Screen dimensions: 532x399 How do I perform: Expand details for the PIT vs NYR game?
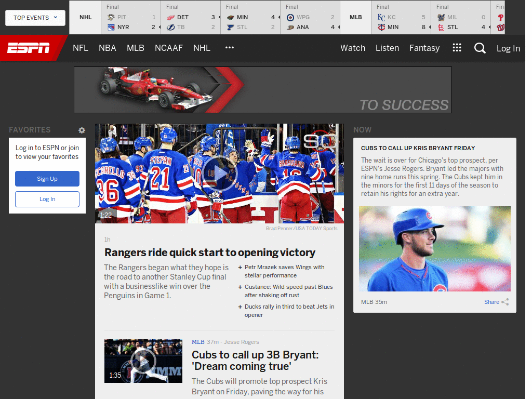coord(159,27)
